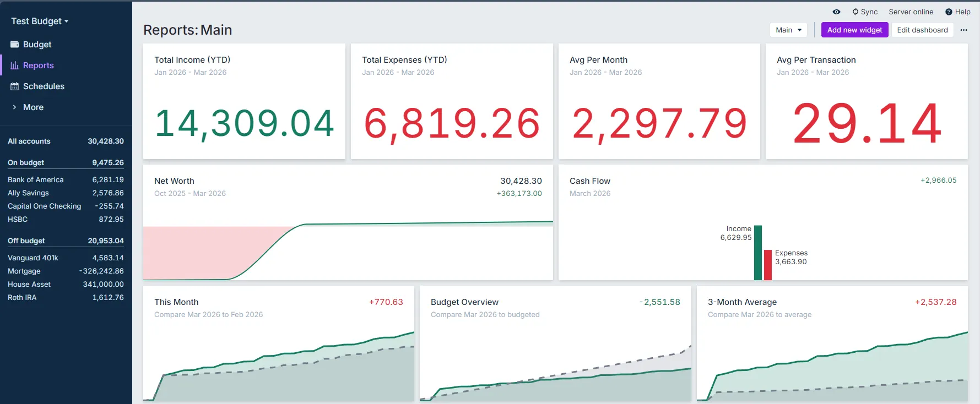Click the Schedules calendar icon

pos(15,86)
